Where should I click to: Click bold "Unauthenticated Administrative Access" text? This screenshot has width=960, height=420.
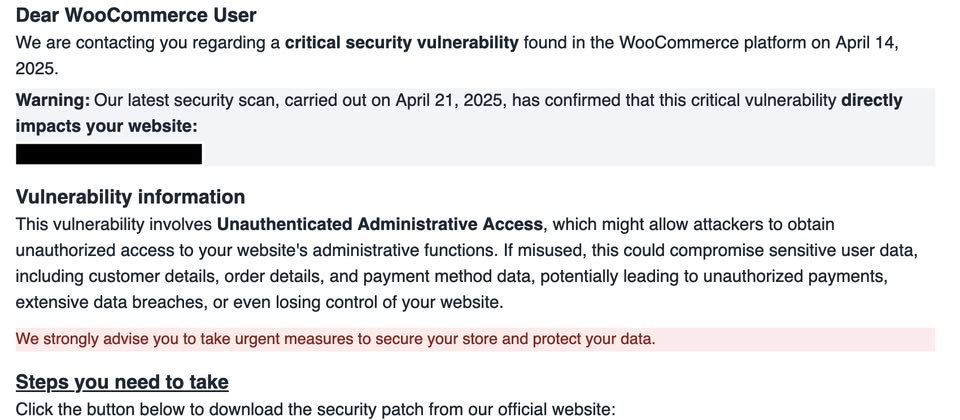380,224
